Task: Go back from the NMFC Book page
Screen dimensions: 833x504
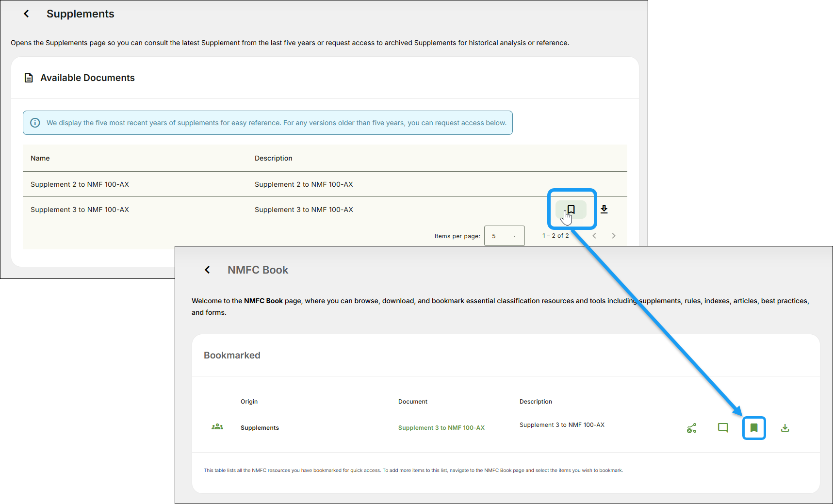Action: [207, 270]
